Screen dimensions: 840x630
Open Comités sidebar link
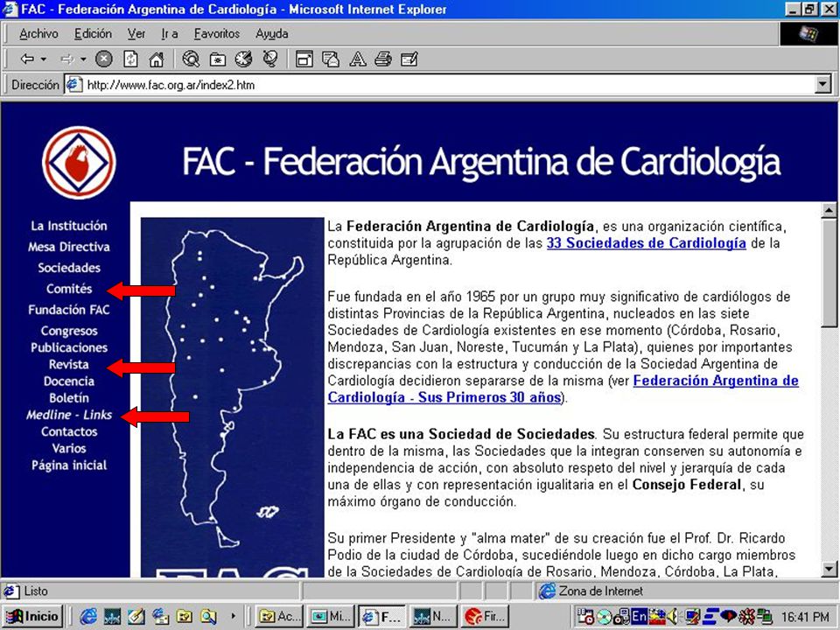pyautogui.click(x=68, y=290)
